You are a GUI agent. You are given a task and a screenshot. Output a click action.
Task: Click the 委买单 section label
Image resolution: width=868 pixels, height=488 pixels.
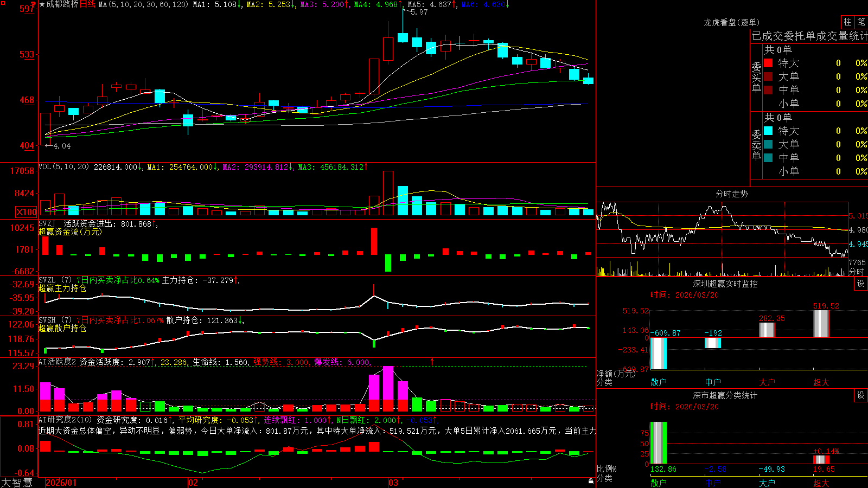pos(756,77)
